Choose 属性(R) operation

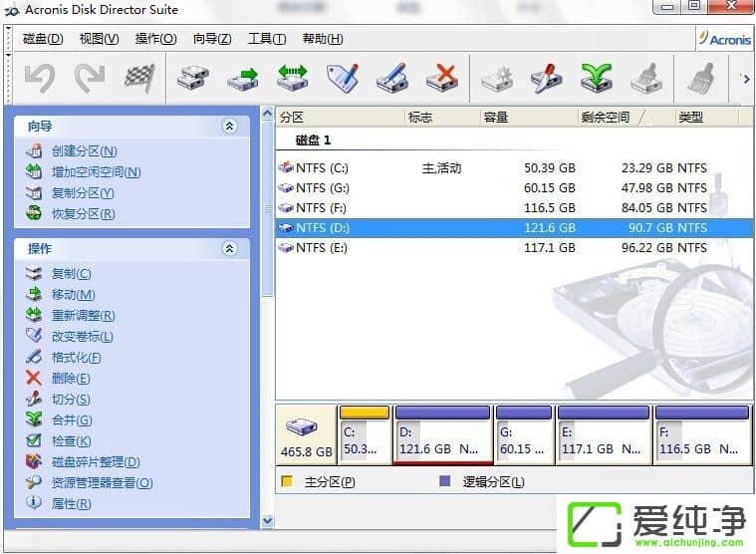click(x=72, y=504)
